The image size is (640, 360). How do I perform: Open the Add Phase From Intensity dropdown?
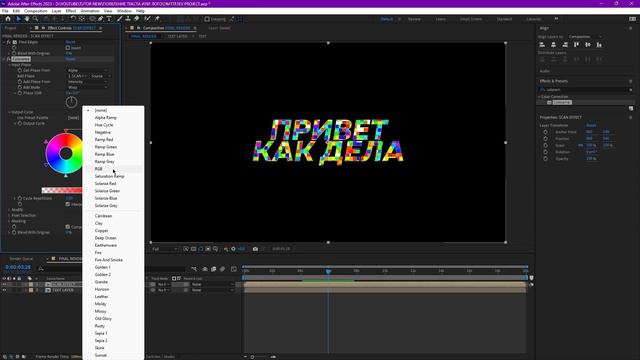pyautogui.click(x=87, y=82)
